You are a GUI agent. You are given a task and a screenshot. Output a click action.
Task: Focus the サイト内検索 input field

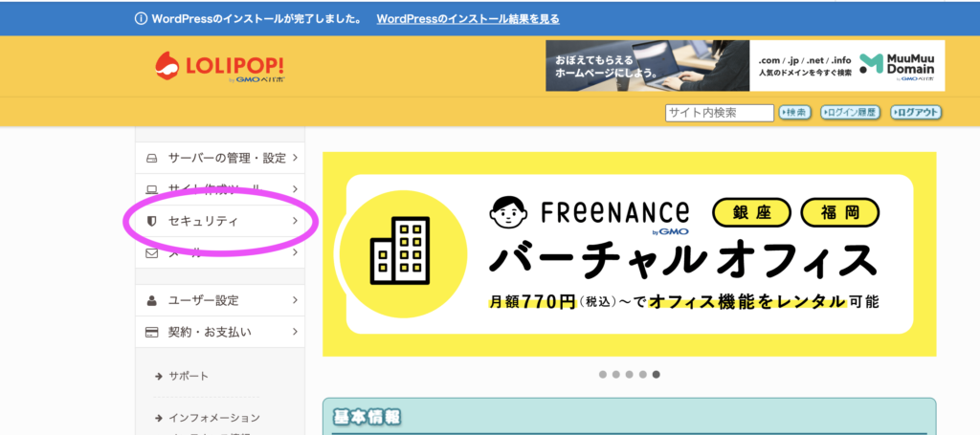(x=720, y=113)
